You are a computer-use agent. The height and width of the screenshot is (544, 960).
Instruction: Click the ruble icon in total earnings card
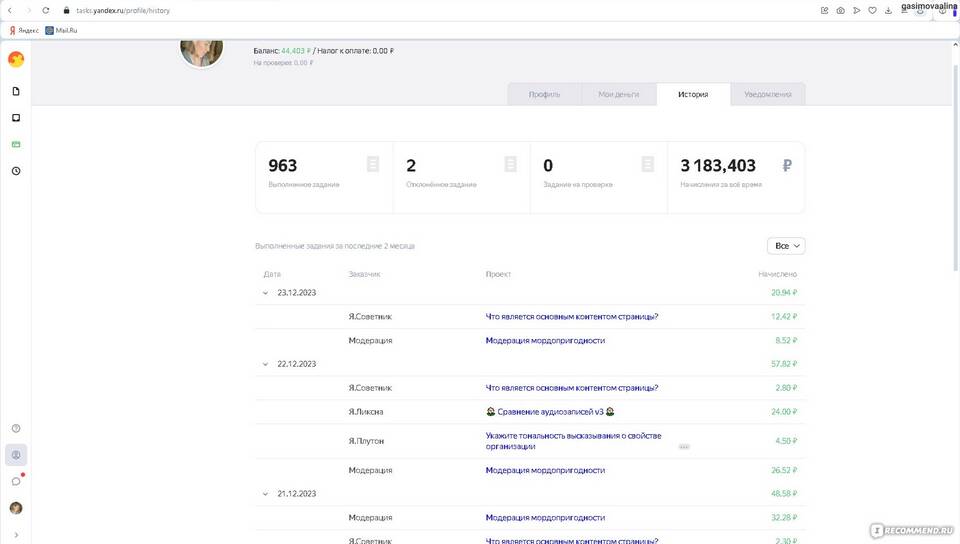(x=787, y=165)
